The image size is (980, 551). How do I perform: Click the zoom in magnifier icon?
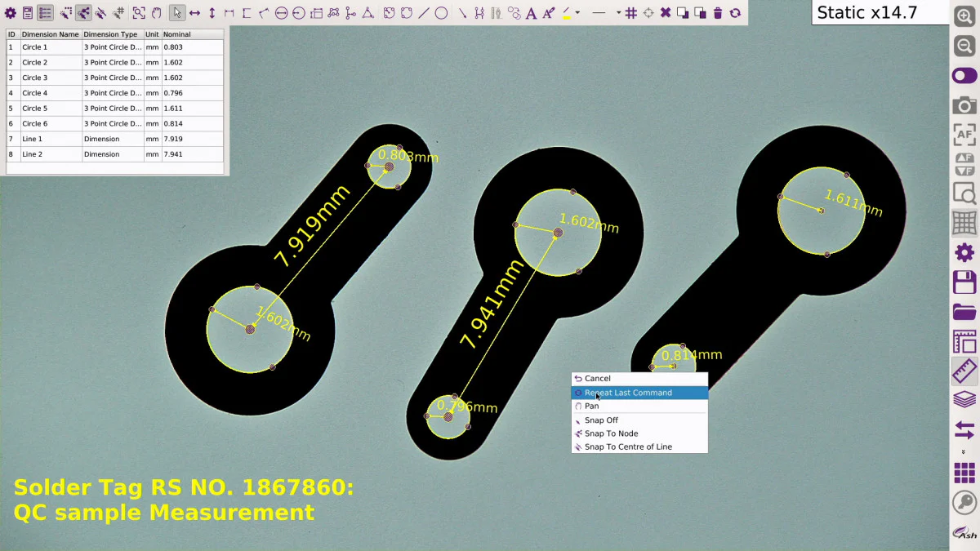(x=964, y=17)
